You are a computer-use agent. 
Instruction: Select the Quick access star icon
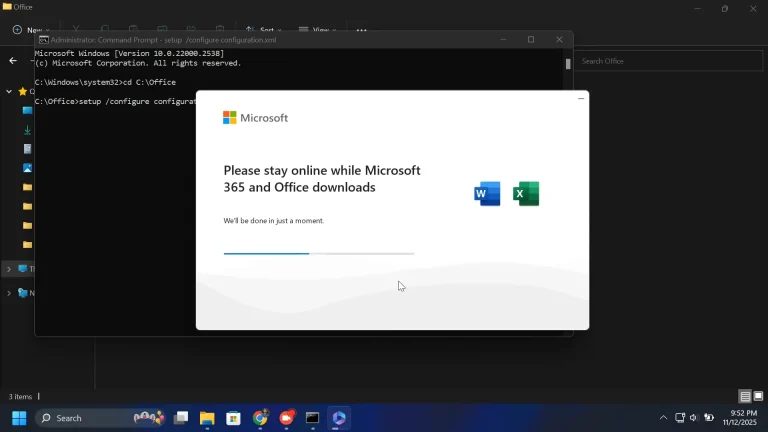click(23, 92)
